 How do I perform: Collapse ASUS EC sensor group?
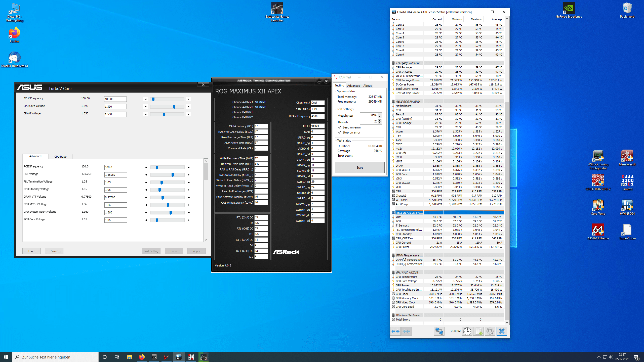coord(393,213)
